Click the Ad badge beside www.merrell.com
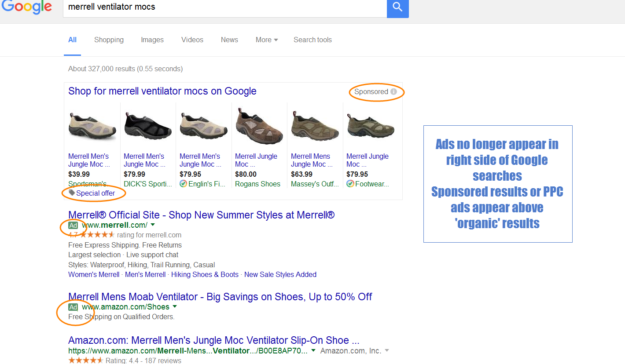The image size is (625, 364). (73, 225)
